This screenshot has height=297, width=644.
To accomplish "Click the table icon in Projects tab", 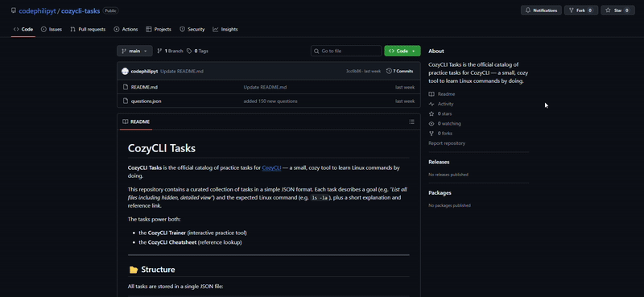I will (149, 29).
